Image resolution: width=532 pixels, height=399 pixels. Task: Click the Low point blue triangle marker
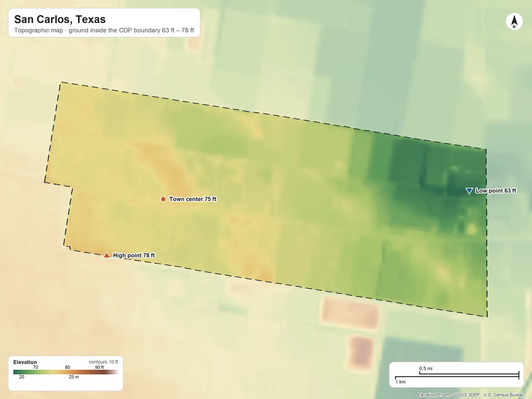click(469, 191)
